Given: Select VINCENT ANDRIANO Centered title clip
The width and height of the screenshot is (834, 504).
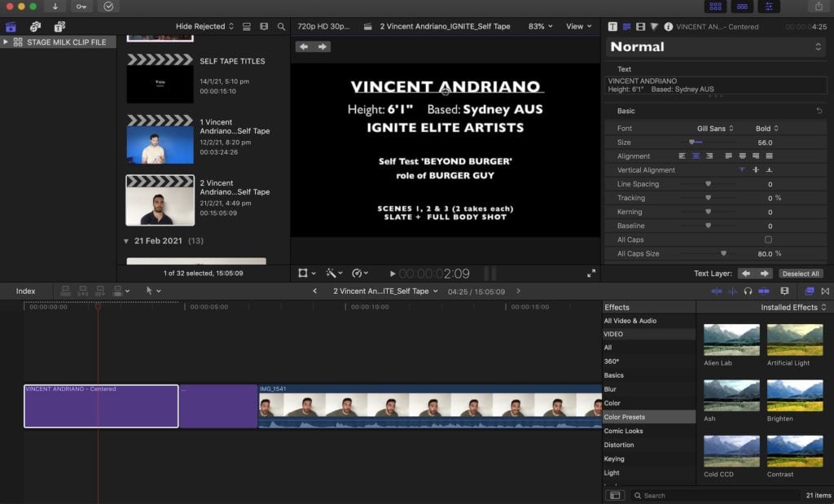Looking at the screenshot, I should coord(101,406).
